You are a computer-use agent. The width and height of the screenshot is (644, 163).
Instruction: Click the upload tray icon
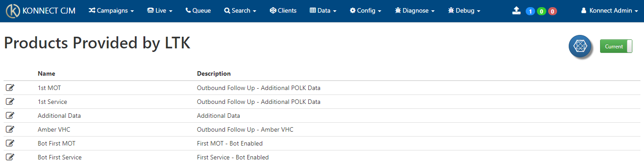516,11
